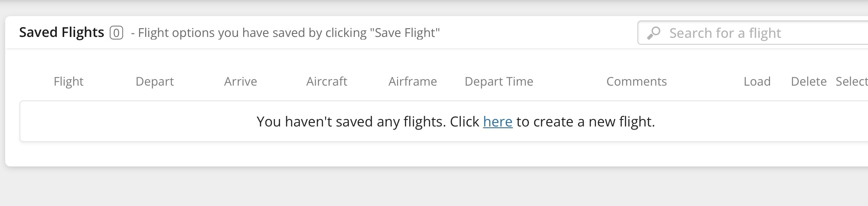
Task: Click the magnifier icon in the search box
Action: 653,33
